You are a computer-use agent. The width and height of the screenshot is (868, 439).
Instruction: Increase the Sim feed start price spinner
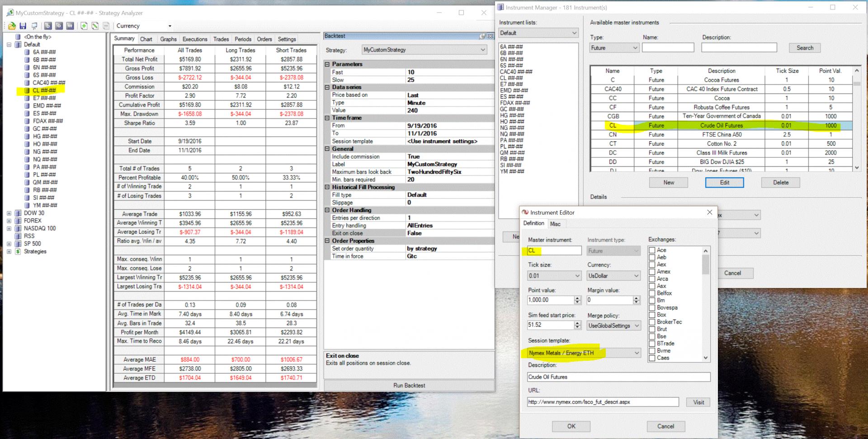577,323
